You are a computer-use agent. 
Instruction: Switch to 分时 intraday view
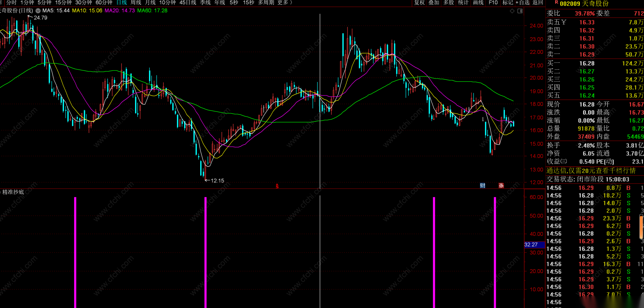tap(12, 3)
